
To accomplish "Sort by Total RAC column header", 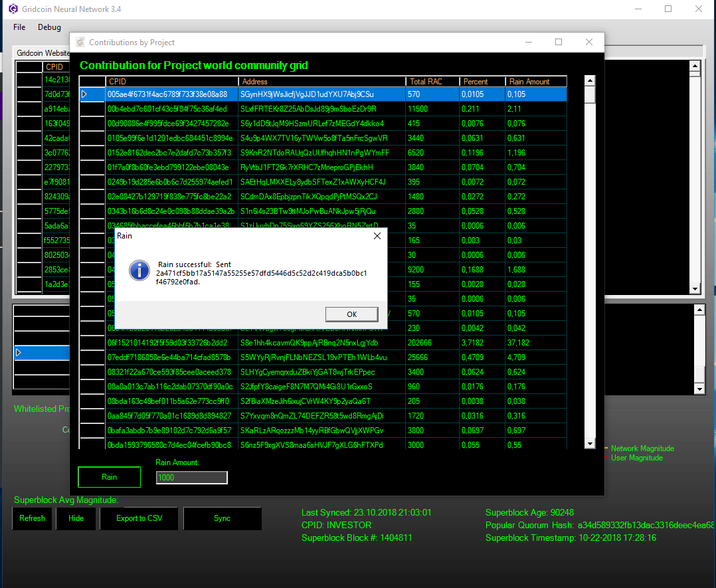I will [x=432, y=81].
